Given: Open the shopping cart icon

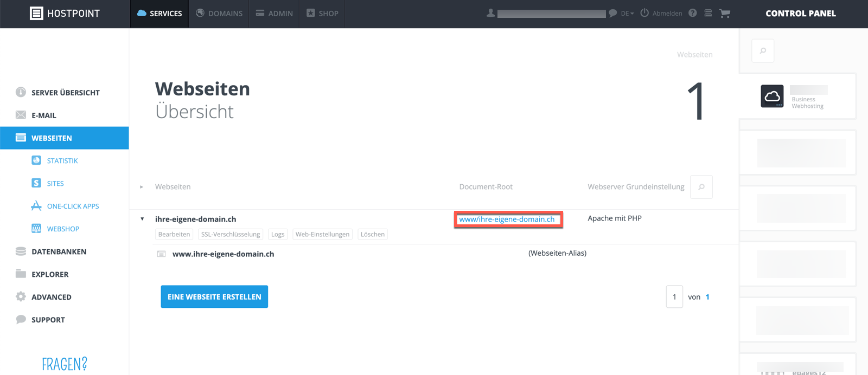Looking at the screenshot, I should [x=725, y=14].
